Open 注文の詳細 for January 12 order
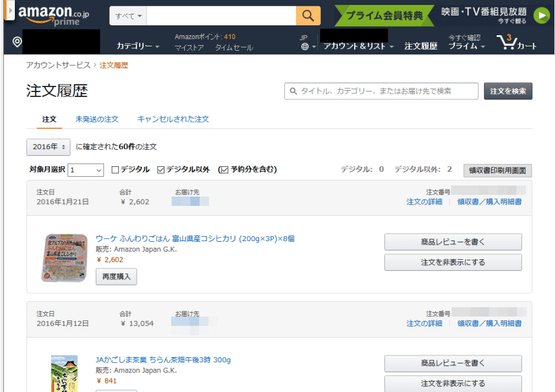The height and width of the screenshot is (392, 555). click(424, 323)
